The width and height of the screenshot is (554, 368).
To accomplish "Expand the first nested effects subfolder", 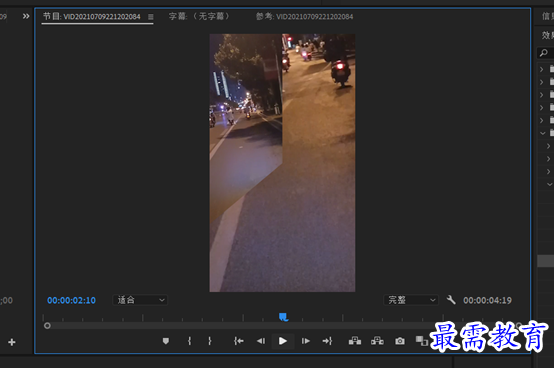I will pos(548,146).
